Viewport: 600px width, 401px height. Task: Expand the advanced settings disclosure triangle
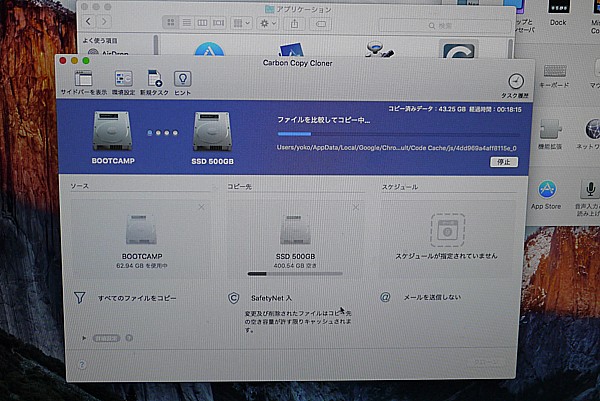coord(84,338)
